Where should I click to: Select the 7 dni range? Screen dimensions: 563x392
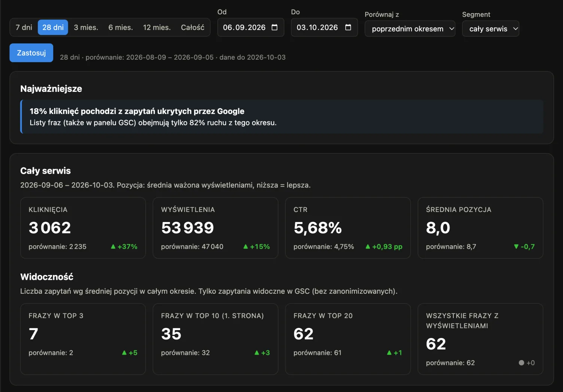coord(24,27)
